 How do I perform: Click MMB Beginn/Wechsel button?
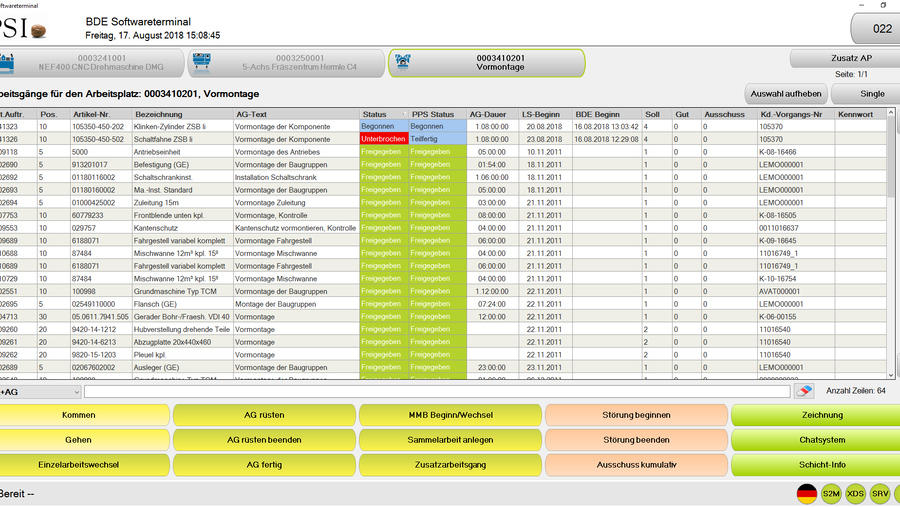click(x=450, y=415)
